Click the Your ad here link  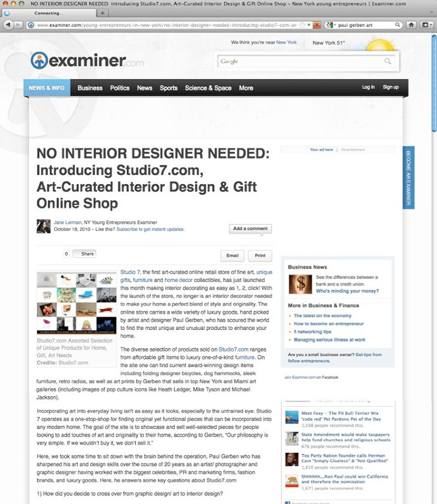pyautogui.click(x=322, y=150)
